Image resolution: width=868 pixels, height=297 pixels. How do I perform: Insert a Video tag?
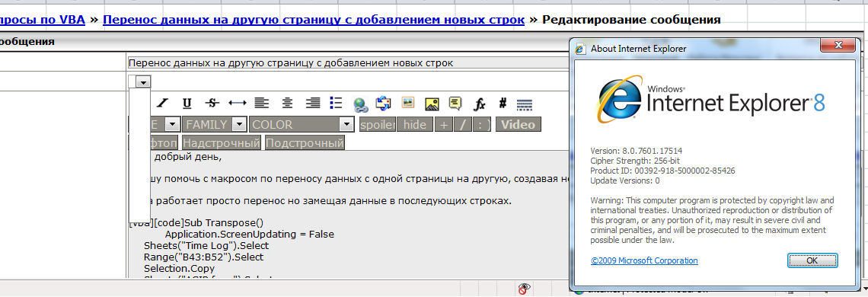click(x=519, y=125)
